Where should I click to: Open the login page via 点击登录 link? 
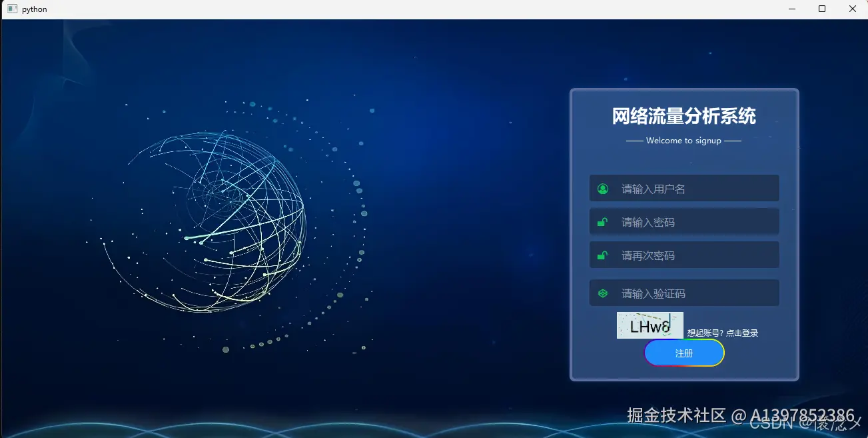coord(741,331)
